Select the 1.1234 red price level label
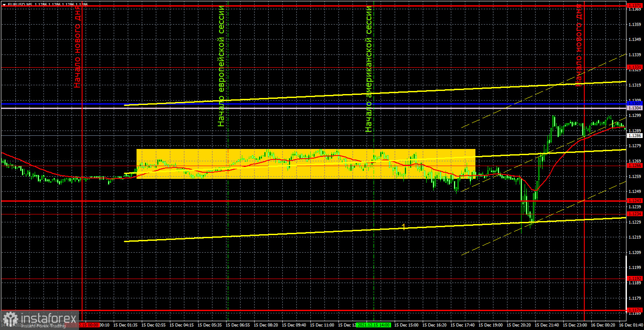644x330 pixels. point(634,214)
